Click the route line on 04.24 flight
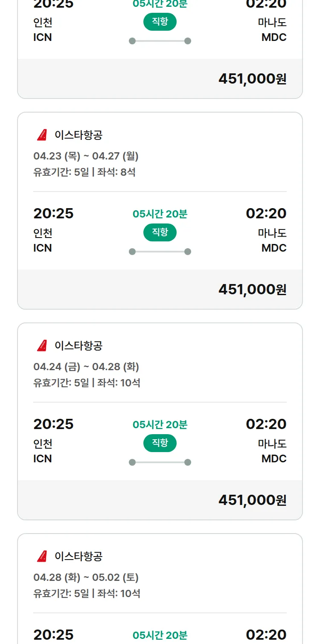The width and height of the screenshot is (320, 644). 160,462
